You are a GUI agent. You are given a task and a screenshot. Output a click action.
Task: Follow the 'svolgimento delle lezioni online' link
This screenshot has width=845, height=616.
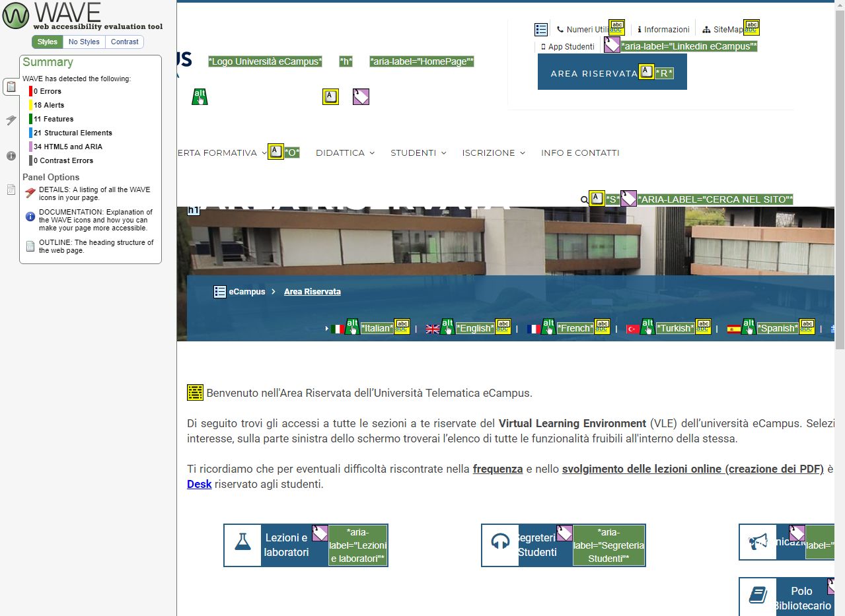coord(693,469)
